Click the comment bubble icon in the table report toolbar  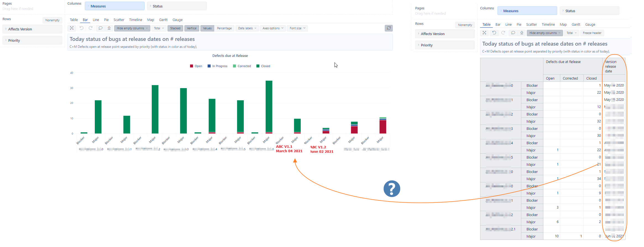(513, 33)
